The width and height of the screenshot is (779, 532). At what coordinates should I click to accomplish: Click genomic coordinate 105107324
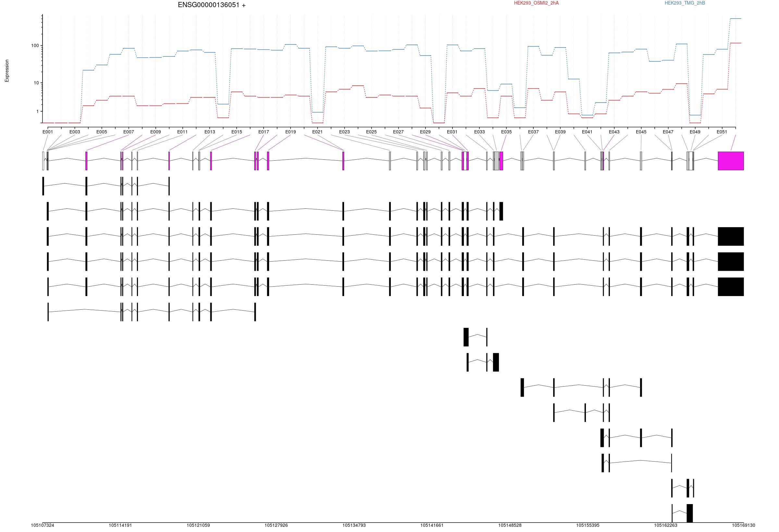click(43, 525)
